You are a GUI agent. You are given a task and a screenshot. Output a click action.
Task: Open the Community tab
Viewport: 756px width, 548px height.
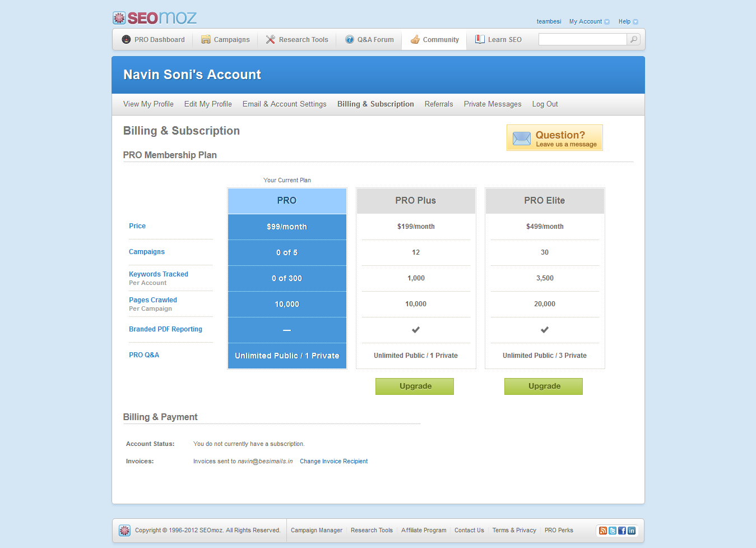coord(434,40)
